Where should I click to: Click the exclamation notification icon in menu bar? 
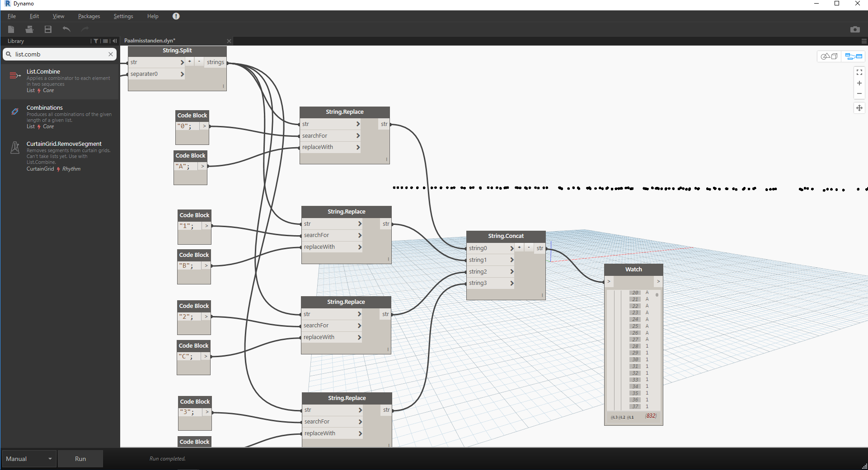point(176,16)
